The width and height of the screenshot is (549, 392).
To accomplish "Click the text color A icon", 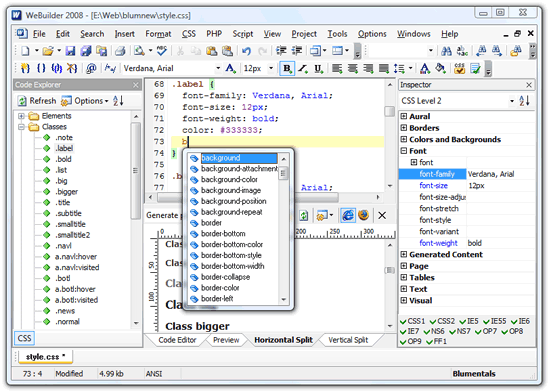I will point(425,68).
